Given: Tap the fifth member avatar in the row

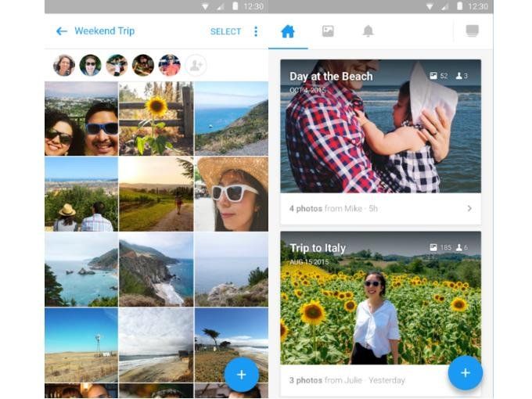Looking at the screenshot, I should (x=169, y=65).
